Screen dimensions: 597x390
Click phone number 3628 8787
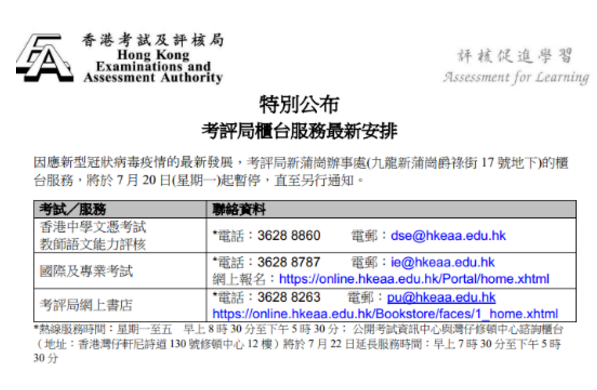pyautogui.click(x=289, y=262)
